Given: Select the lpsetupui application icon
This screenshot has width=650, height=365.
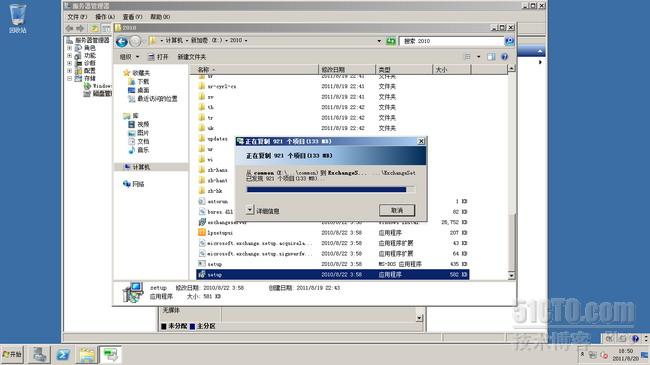Looking at the screenshot, I should [x=202, y=233].
